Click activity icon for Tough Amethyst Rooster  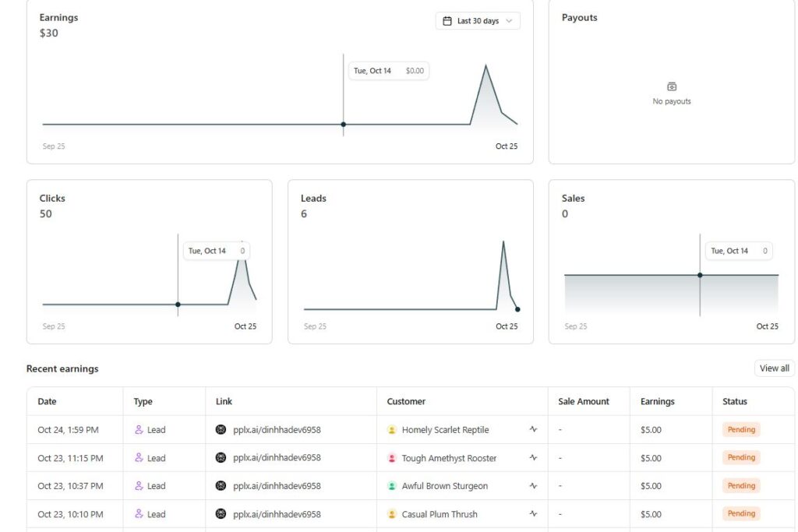[x=533, y=458]
